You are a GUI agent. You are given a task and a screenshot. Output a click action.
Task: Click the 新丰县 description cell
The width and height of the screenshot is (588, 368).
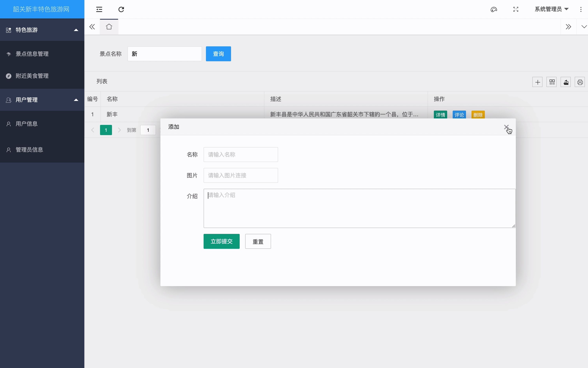point(346,114)
